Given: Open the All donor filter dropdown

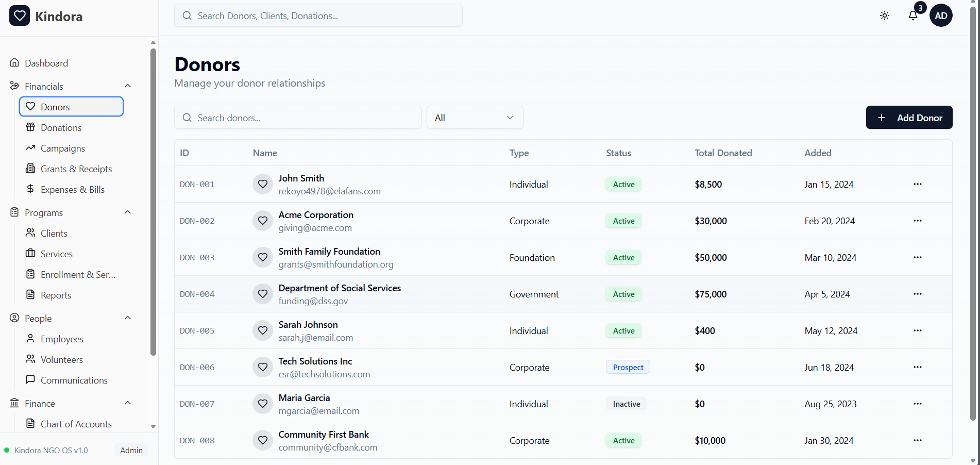Looking at the screenshot, I should 475,118.
